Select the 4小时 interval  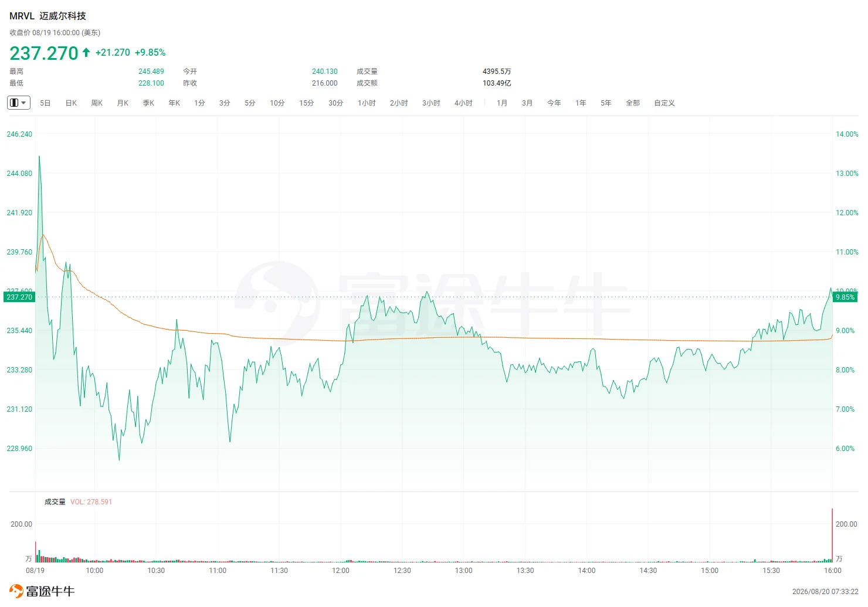(463, 103)
